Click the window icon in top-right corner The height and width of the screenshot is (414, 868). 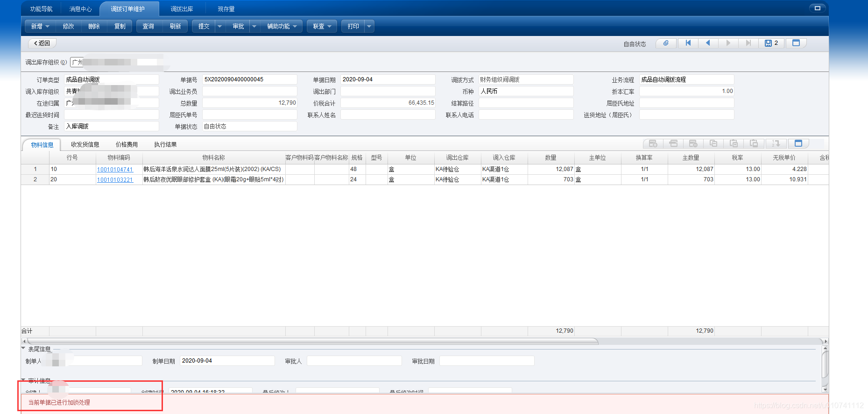pos(817,8)
